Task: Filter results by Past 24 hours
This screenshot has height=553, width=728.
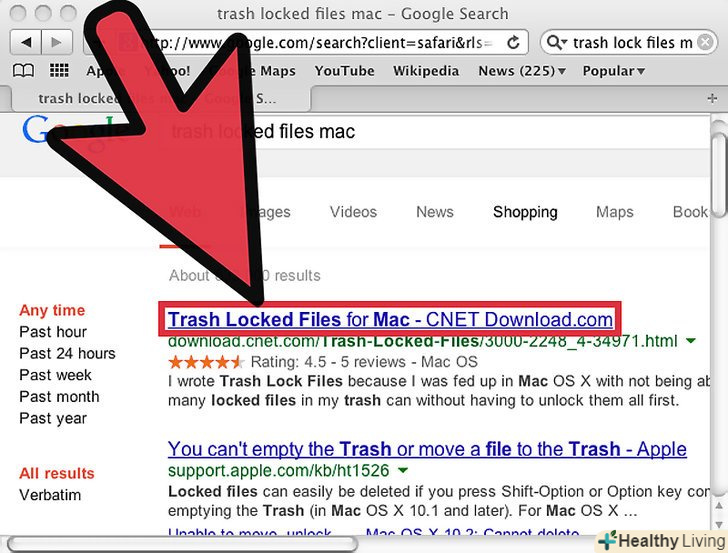Action: (x=67, y=353)
